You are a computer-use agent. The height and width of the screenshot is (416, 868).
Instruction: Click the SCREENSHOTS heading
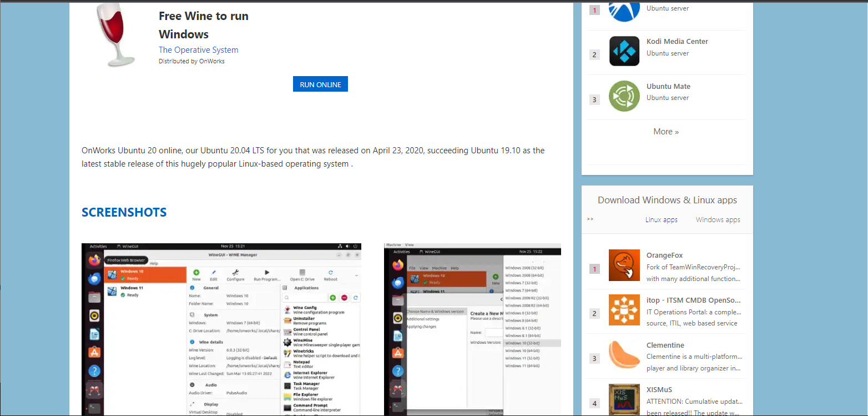pos(124,212)
